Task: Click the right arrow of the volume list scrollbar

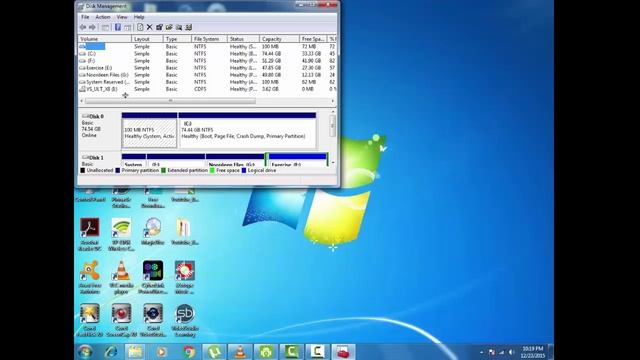Action: coord(333,101)
